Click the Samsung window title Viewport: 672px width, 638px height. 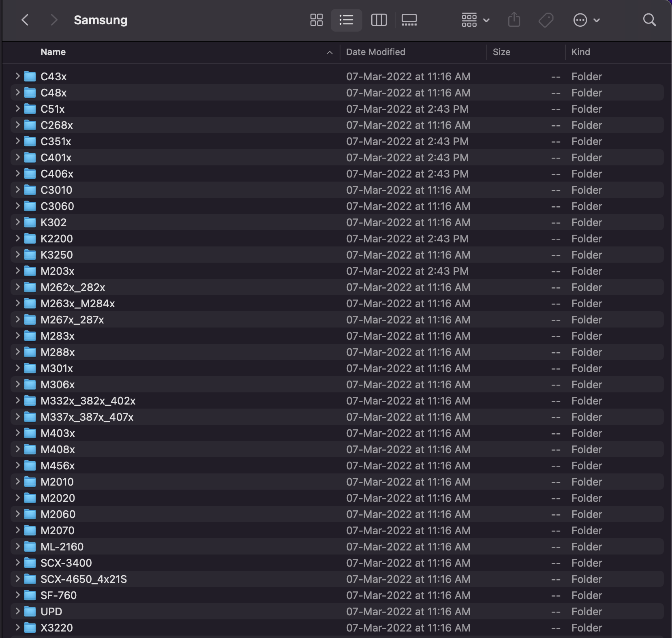[101, 20]
